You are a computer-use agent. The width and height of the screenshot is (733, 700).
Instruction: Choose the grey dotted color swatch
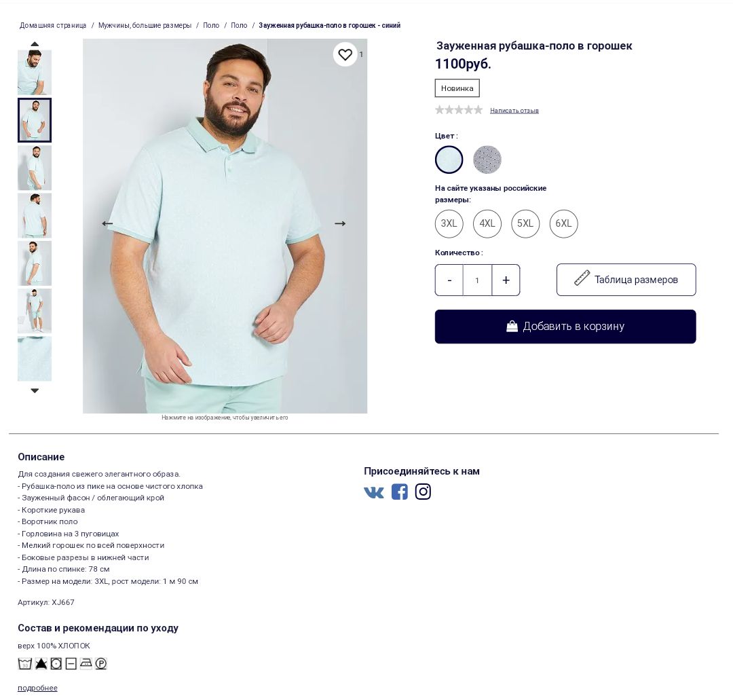tap(487, 160)
